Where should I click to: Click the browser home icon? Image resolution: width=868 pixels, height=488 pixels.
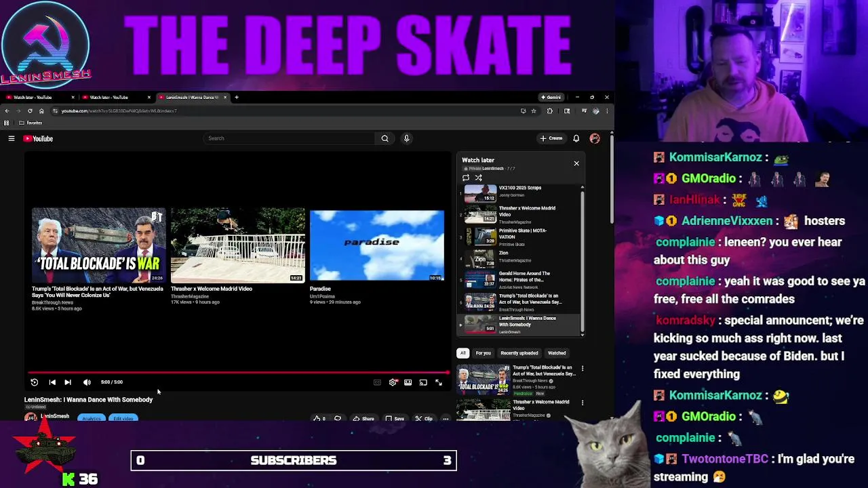point(41,111)
